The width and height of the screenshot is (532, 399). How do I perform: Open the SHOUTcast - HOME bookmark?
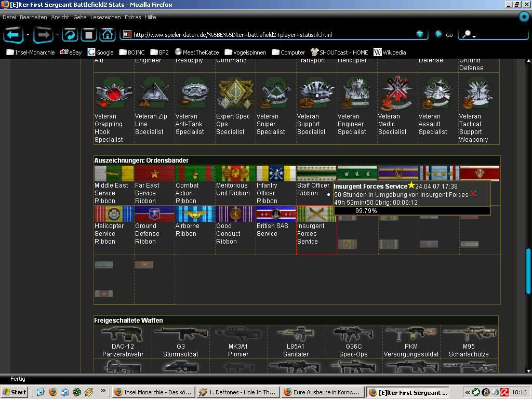pos(339,52)
